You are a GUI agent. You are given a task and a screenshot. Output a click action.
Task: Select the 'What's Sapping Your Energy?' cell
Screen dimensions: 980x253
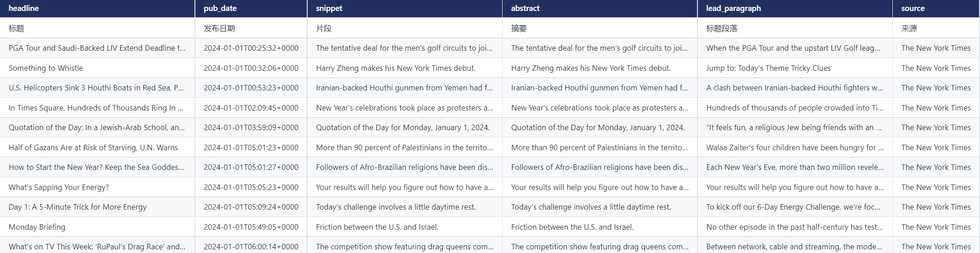(x=58, y=187)
